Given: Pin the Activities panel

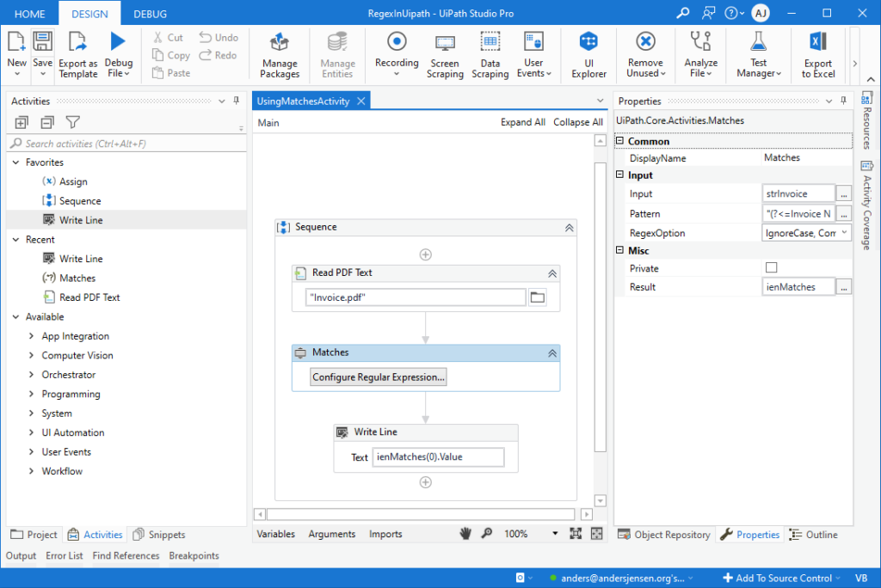Looking at the screenshot, I should pyautogui.click(x=234, y=101).
